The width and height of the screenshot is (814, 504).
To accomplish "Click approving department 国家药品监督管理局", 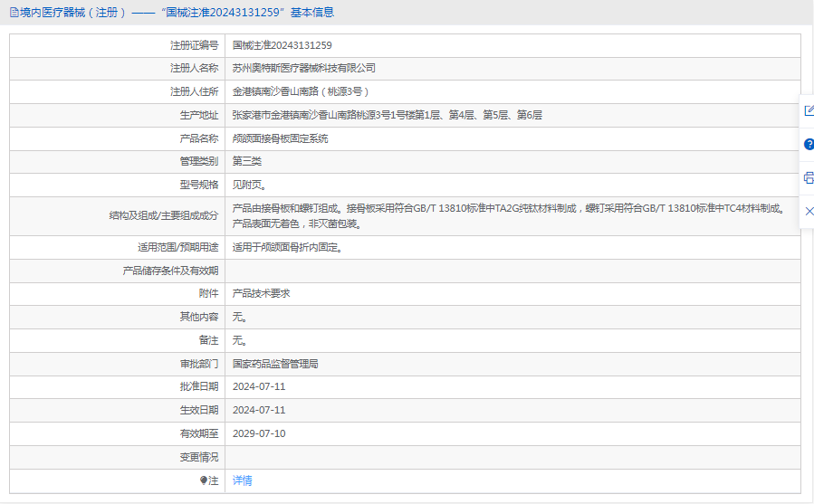I will point(275,364).
